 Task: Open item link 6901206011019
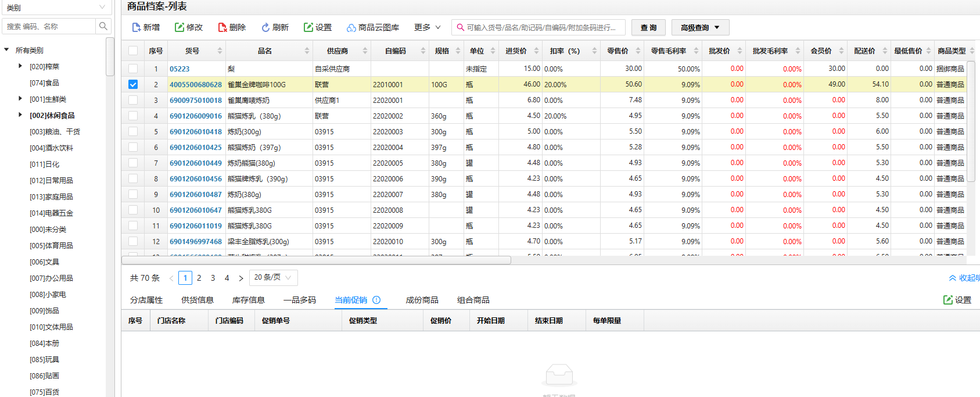point(196,226)
